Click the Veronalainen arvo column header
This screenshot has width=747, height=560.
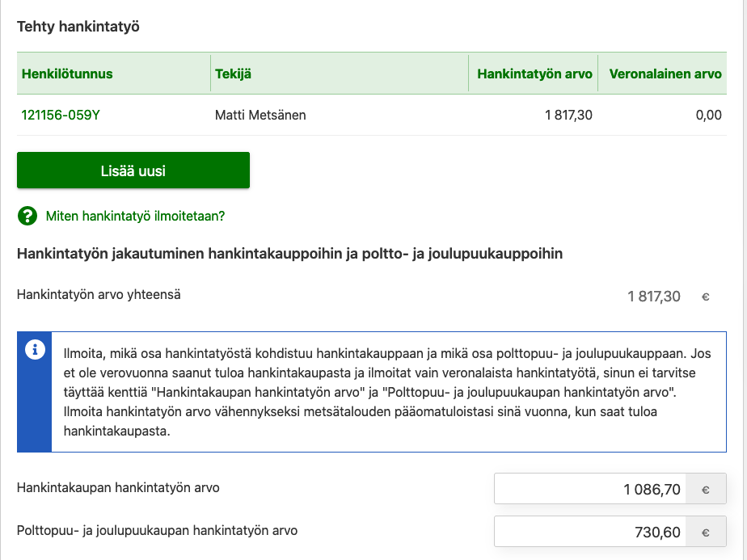pyautogui.click(x=665, y=74)
